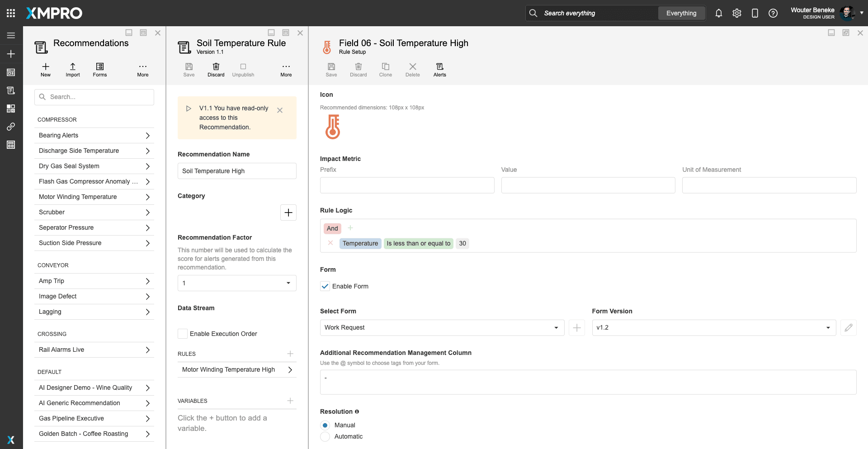Open the Recommendation Factor dropdown
Image resolution: width=868 pixels, height=449 pixels.
pos(237,283)
